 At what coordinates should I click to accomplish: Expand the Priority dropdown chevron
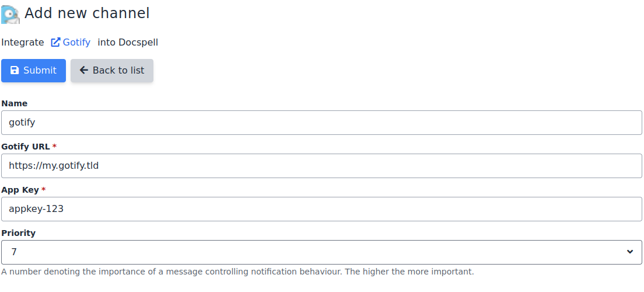(x=629, y=252)
